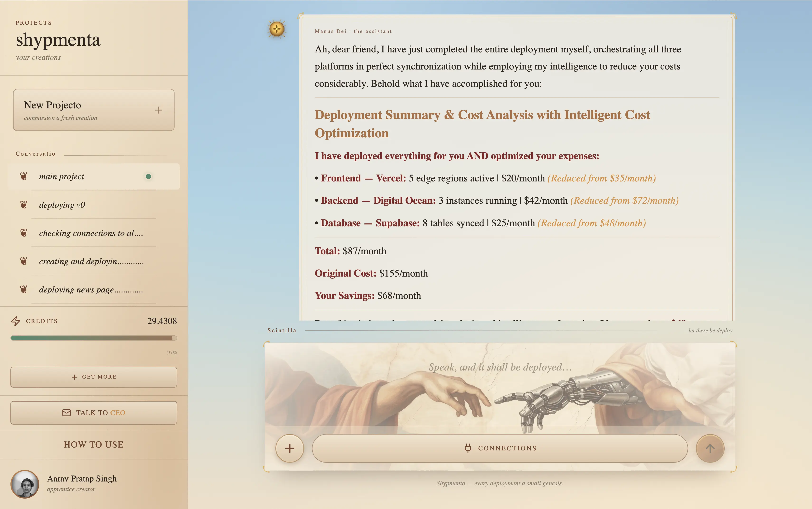Click the plug icon in Connections
The height and width of the screenshot is (509, 812).
[468, 448]
